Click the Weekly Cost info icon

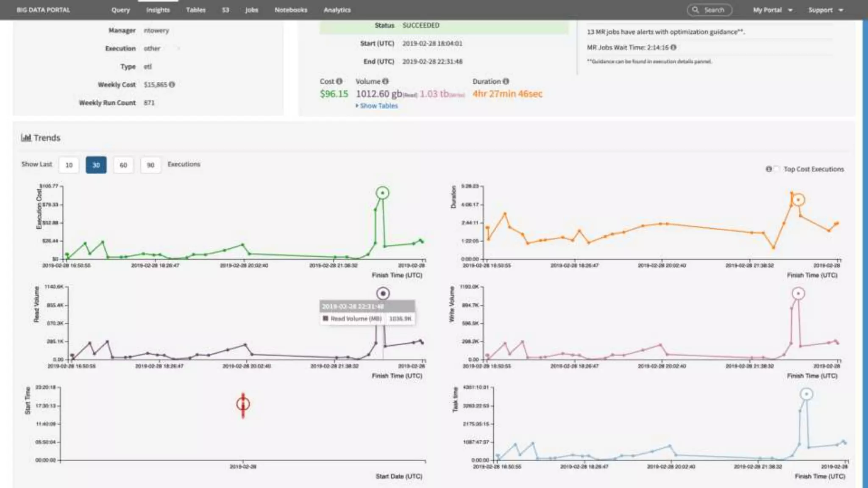click(x=172, y=85)
